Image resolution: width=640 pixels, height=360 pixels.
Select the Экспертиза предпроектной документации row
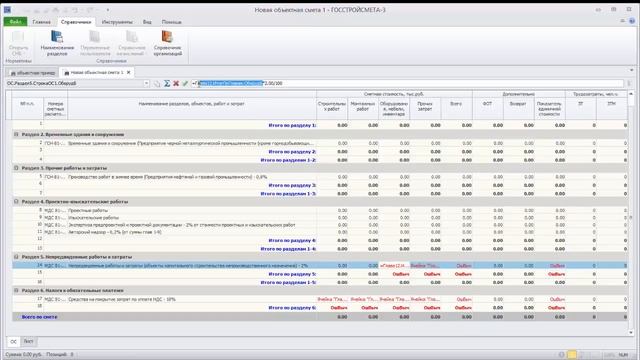320,225
